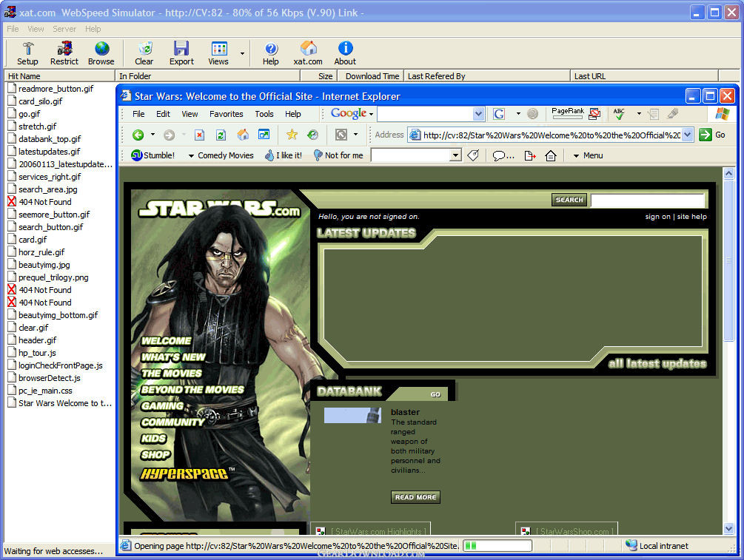This screenshot has height=560, width=744.
Task: Stop loading the page with the red X
Action: (x=200, y=135)
